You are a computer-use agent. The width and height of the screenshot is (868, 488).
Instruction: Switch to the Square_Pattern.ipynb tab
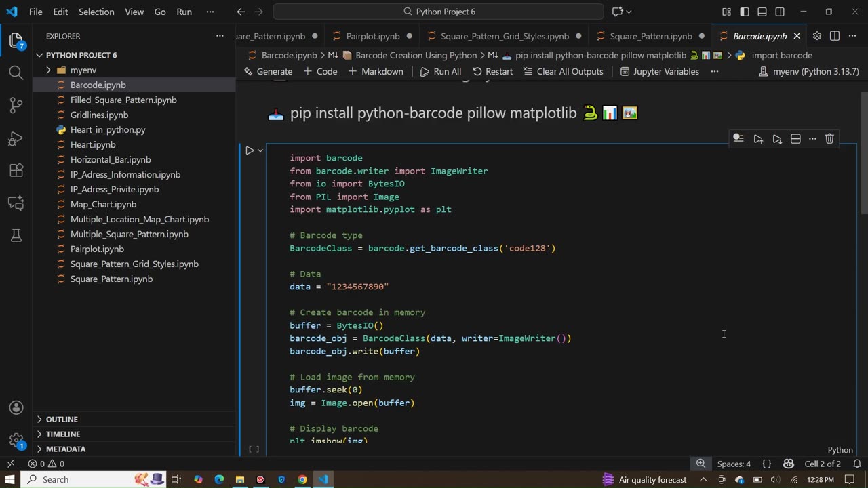(651, 36)
